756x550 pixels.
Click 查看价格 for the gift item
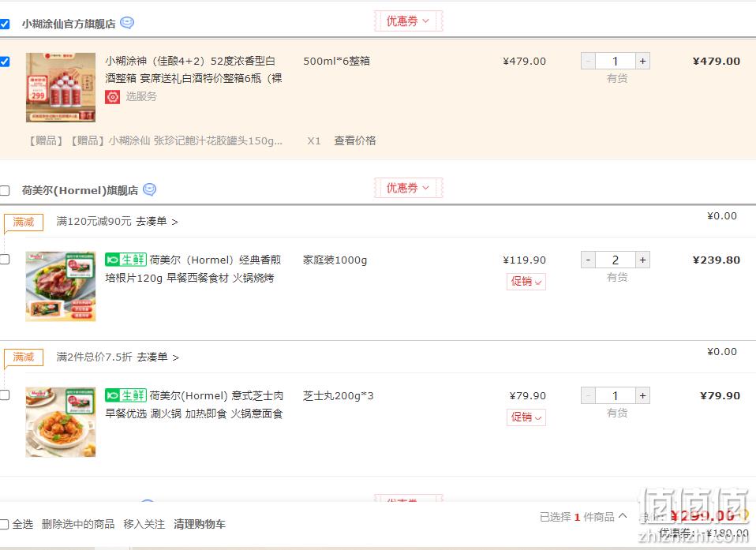pos(355,140)
